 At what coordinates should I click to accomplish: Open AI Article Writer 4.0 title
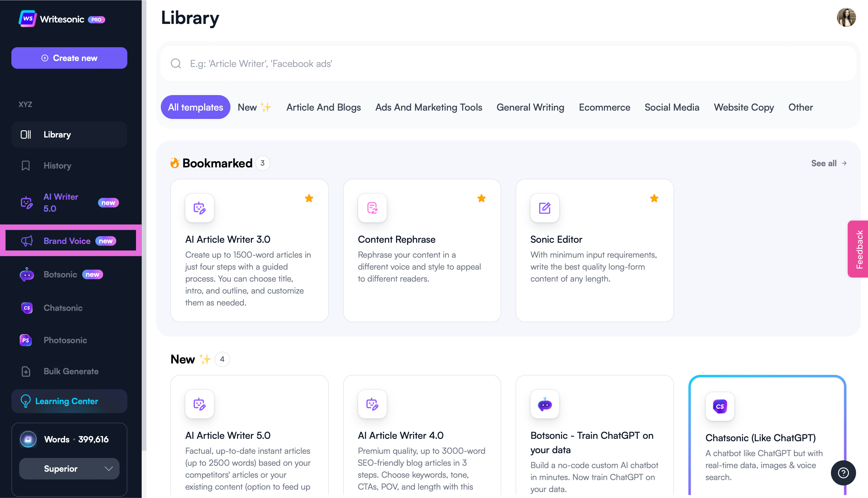point(401,436)
